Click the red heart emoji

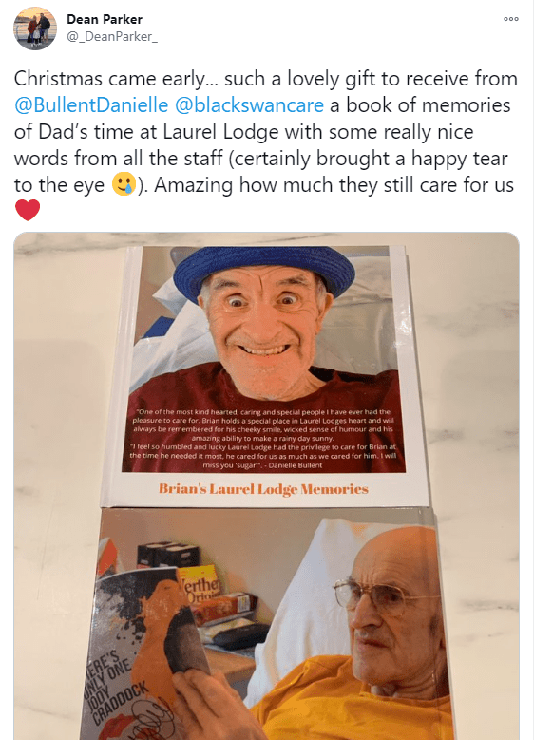coord(28,211)
